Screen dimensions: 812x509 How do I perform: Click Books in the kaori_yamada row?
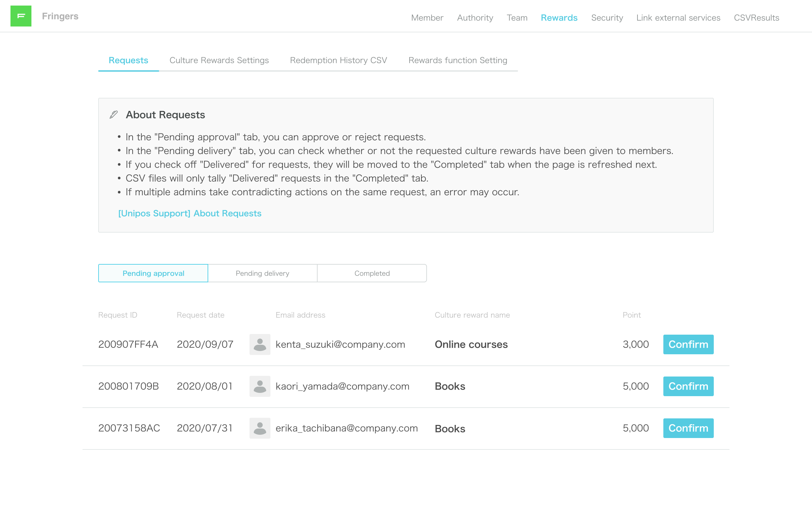[x=450, y=386]
